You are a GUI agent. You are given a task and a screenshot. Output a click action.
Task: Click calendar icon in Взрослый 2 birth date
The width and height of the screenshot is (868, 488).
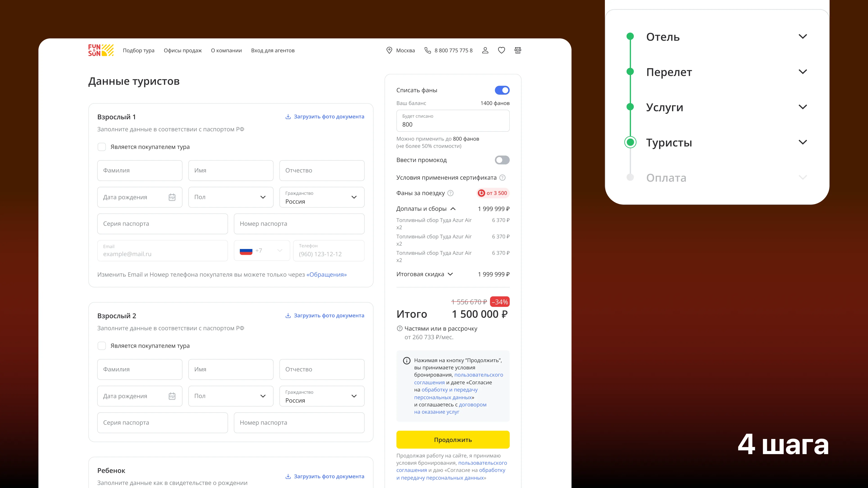pyautogui.click(x=172, y=396)
